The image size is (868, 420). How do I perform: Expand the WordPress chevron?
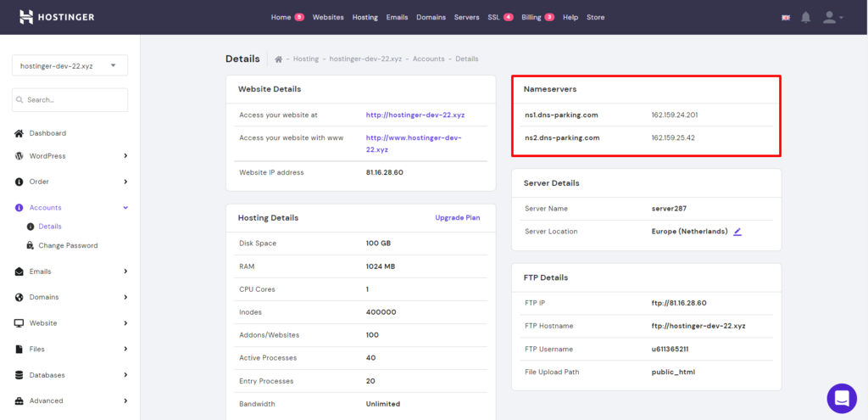click(x=125, y=156)
